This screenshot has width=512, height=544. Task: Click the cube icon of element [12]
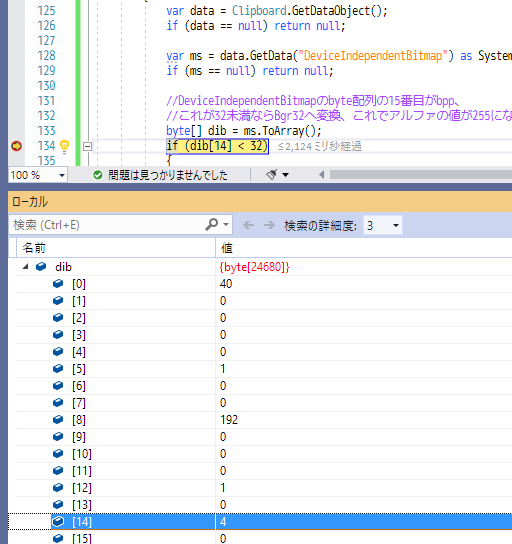coord(58,487)
